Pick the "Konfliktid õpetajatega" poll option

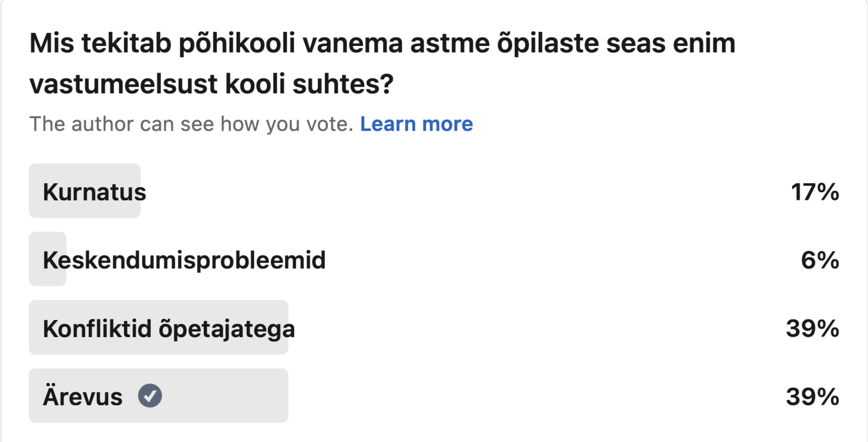169,328
